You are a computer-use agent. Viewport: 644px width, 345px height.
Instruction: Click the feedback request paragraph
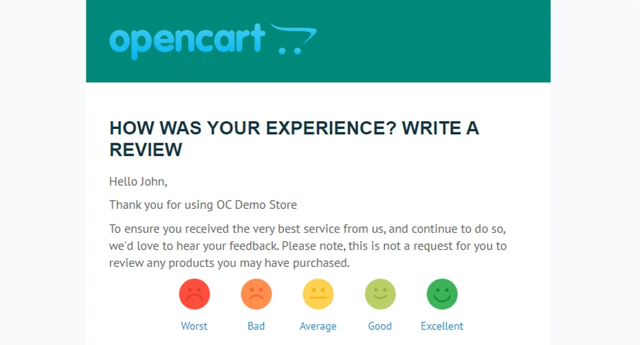[x=308, y=246]
